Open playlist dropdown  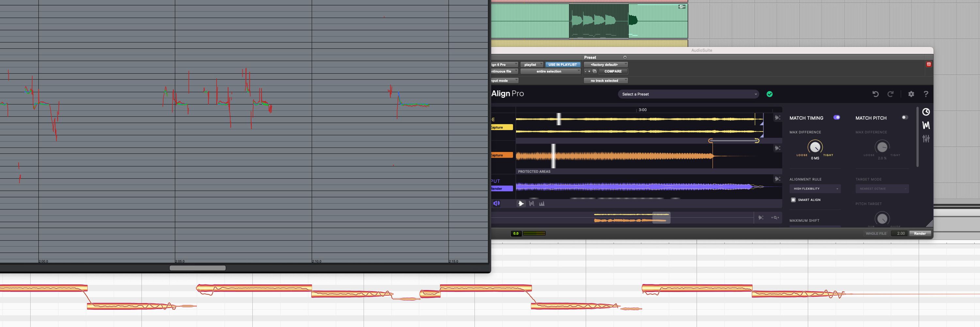pos(531,65)
